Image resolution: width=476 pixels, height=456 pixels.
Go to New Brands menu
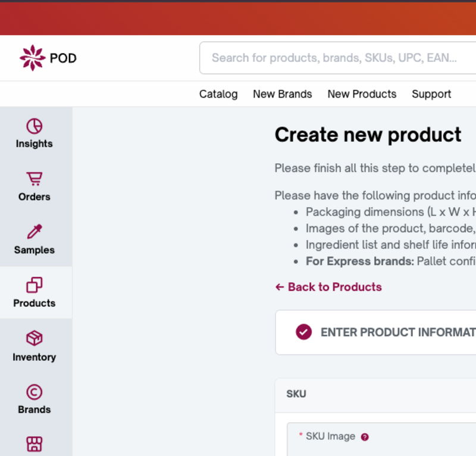click(282, 94)
